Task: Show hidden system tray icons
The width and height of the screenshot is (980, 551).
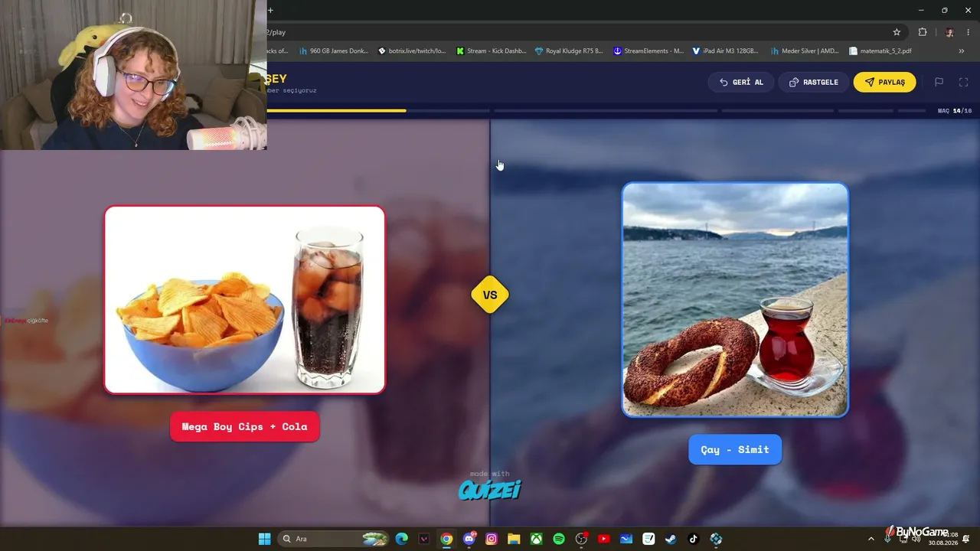Action: [x=871, y=539]
